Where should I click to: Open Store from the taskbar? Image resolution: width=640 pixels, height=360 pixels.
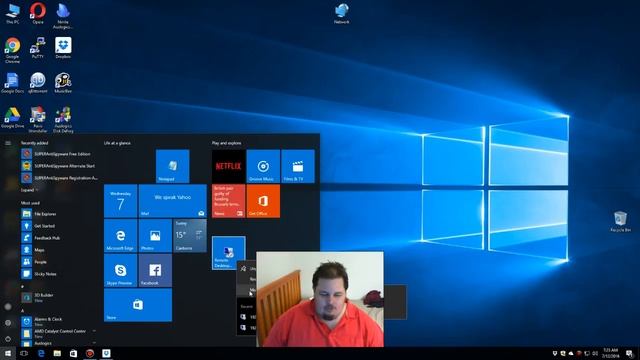73,353
